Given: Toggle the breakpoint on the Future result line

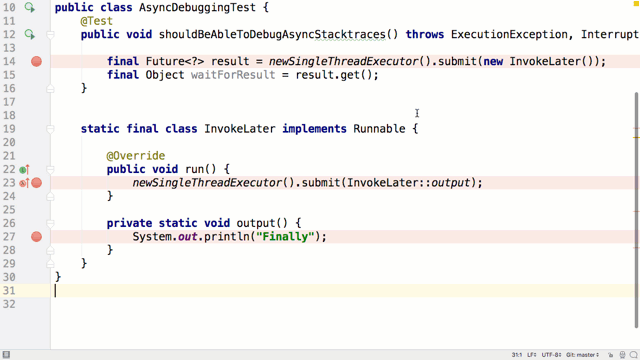Looking at the screenshot, I should tap(36, 61).
